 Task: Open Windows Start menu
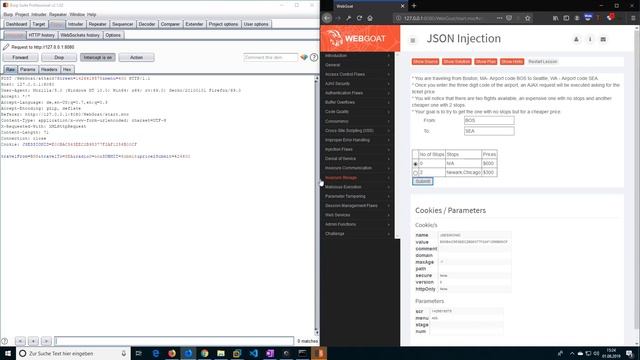(x=8, y=353)
